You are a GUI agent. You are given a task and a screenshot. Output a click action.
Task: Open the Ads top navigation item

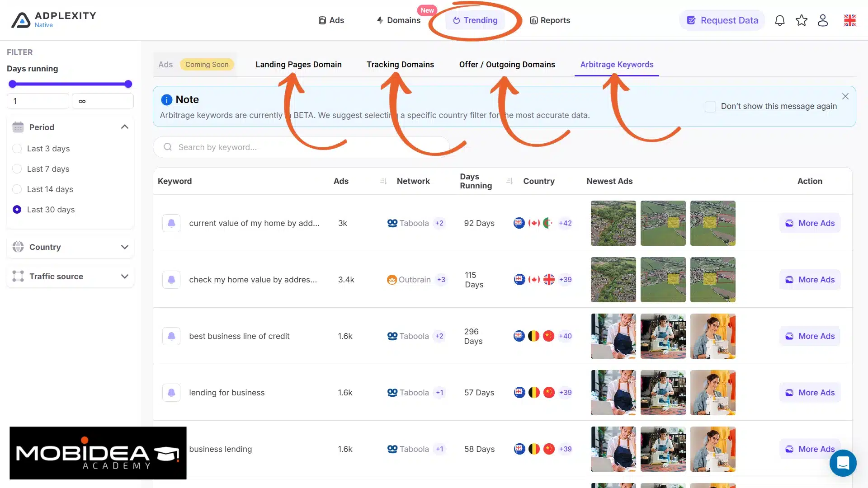point(331,20)
